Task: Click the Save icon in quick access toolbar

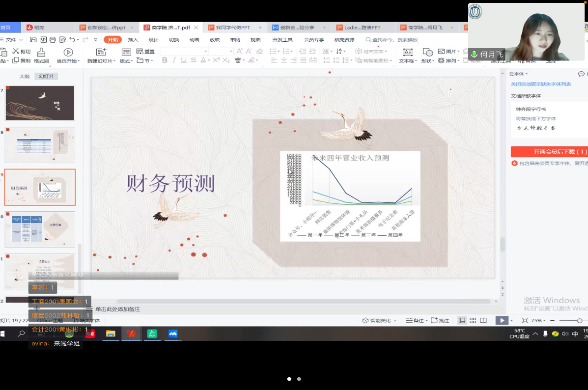Action: point(33,40)
